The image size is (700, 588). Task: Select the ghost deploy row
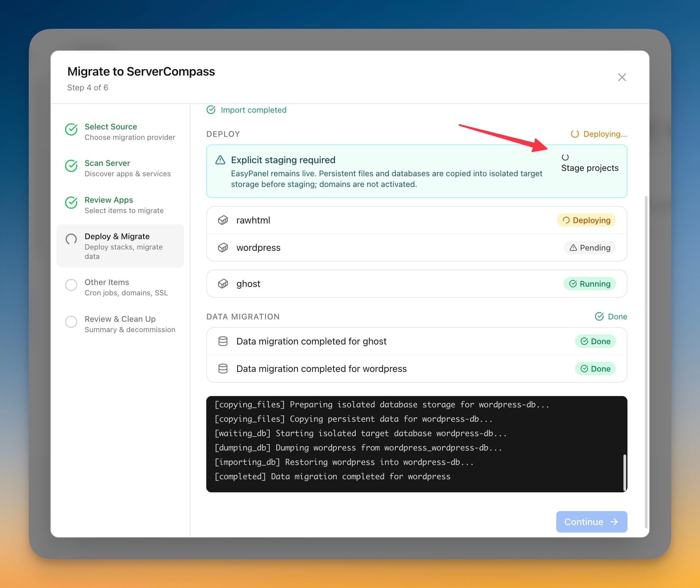417,284
